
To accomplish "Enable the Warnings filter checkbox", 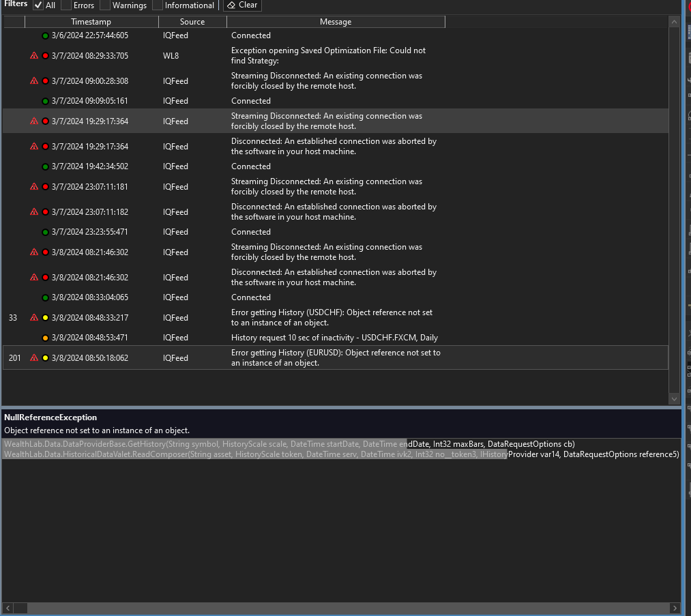I will pyautogui.click(x=105, y=5).
